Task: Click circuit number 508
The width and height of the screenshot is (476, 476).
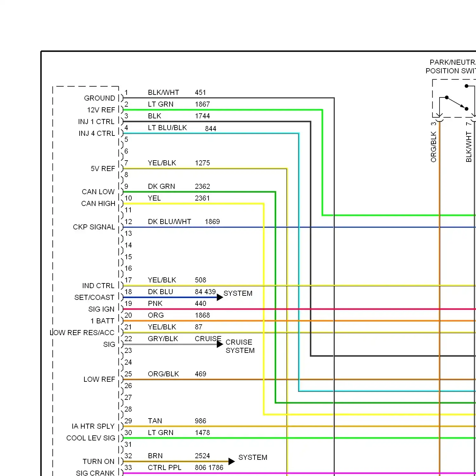Action: point(200,280)
